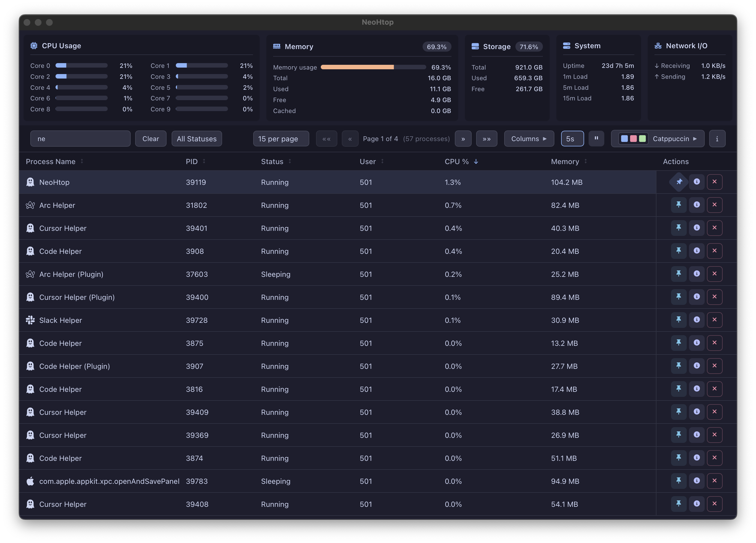Image resolution: width=756 pixels, height=543 pixels.
Task: Toggle CPU % sort direction
Action: pyautogui.click(x=462, y=161)
